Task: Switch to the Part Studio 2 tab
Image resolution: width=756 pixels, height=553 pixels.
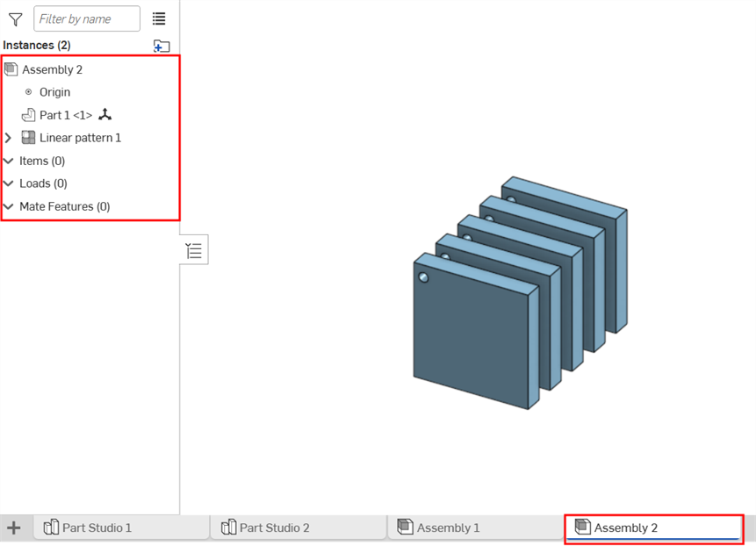Action: pyautogui.click(x=274, y=528)
